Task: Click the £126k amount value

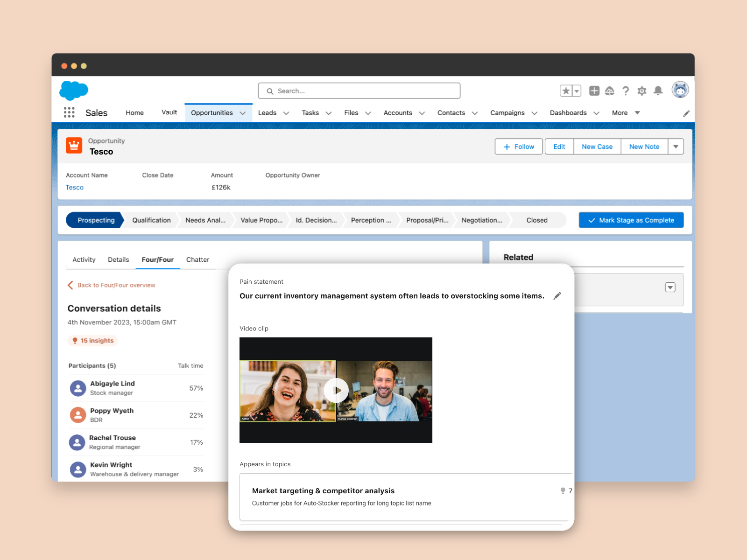Action: point(221,188)
